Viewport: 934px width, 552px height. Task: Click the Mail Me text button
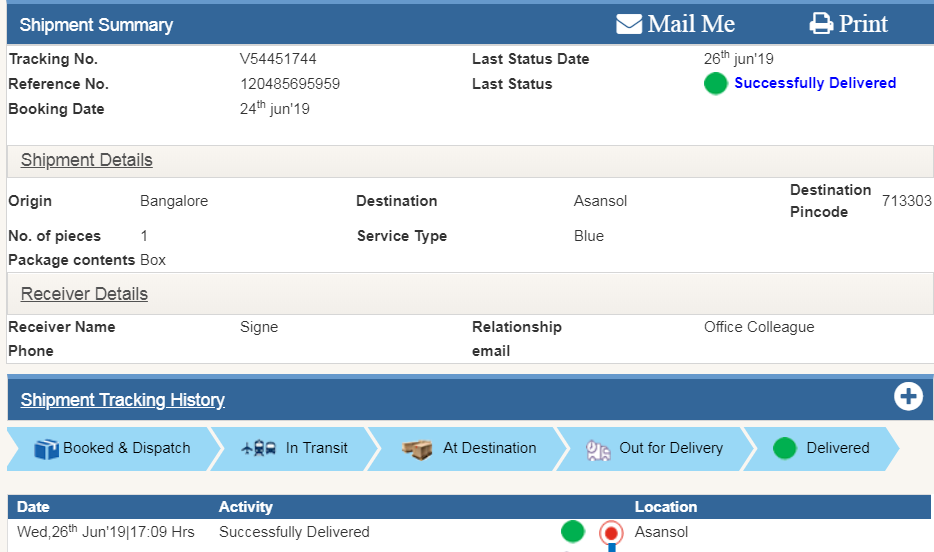click(691, 24)
